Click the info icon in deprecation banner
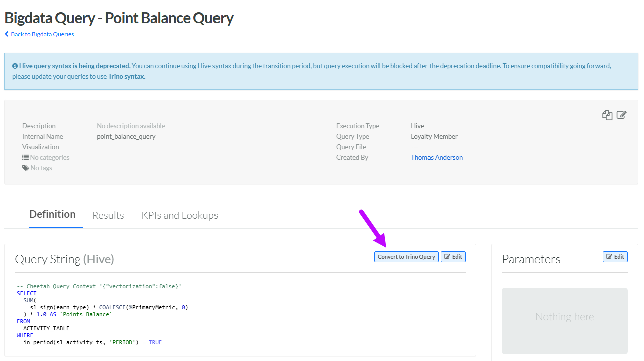This screenshot has width=644, height=361. point(15,66)
